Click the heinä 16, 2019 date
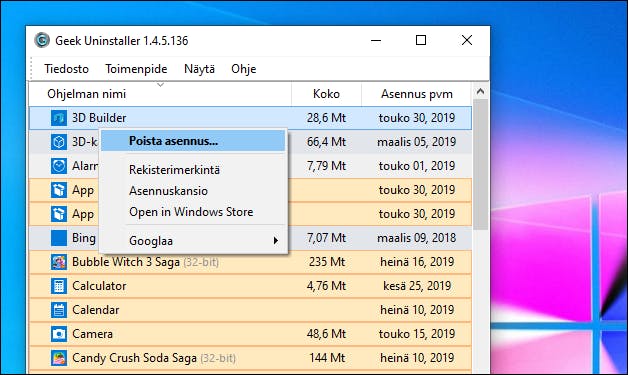 click(417, 262)
